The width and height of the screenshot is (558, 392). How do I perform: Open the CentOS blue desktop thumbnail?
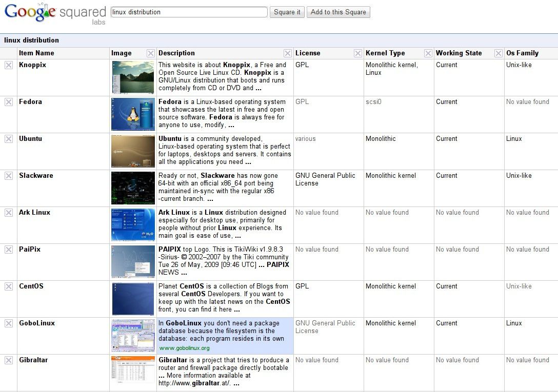(x=133, y=299)
